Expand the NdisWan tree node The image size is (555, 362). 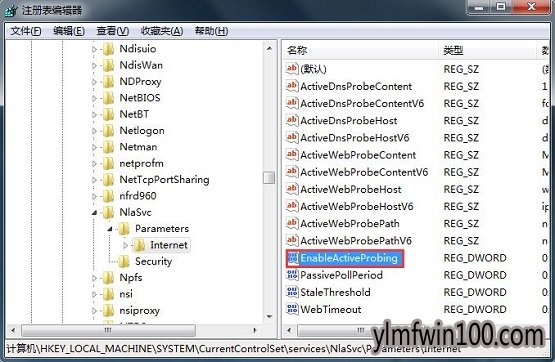pos(94,65)
